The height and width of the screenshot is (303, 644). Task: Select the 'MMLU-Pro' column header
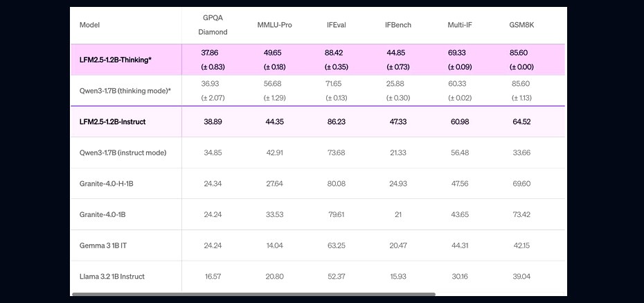point(274,25)
